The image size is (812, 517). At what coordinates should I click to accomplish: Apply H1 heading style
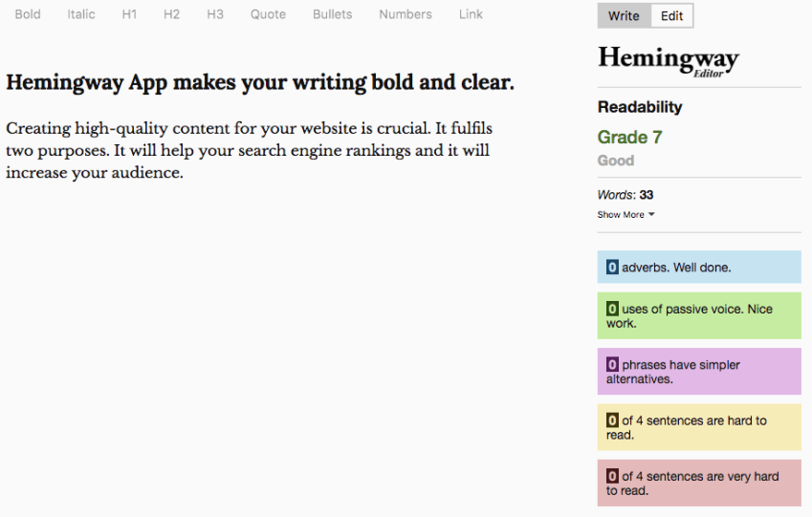[130, 14]
